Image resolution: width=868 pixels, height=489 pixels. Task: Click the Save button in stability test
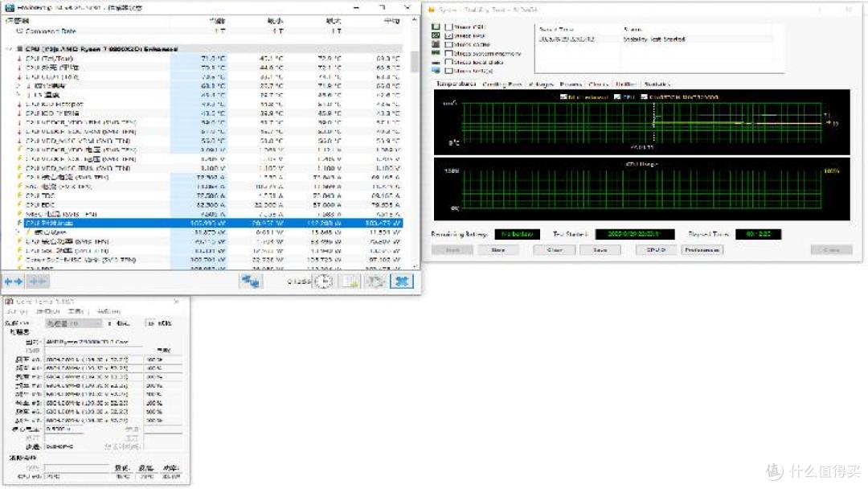(600, 250)
